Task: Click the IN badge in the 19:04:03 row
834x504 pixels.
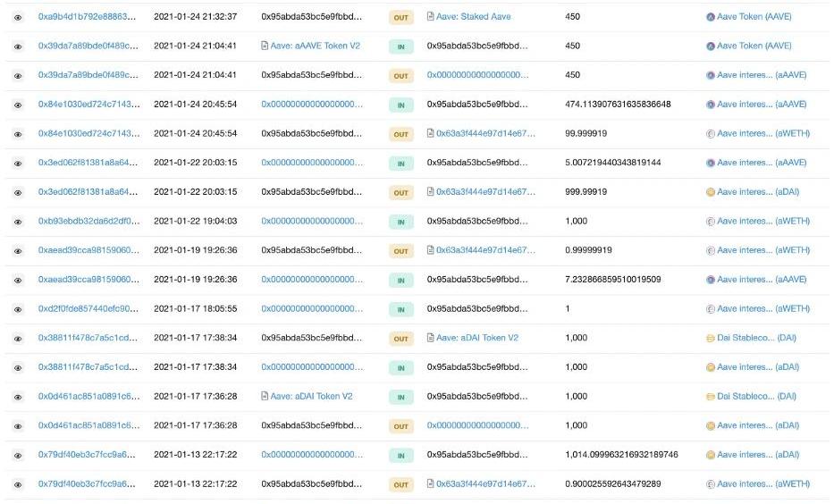Action: 401,222
